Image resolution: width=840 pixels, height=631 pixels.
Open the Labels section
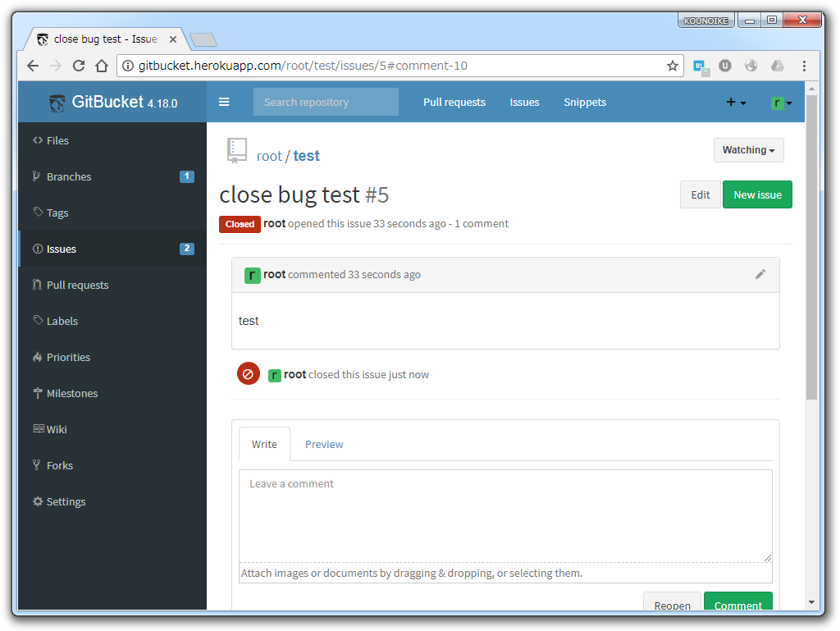coord(64,321)
